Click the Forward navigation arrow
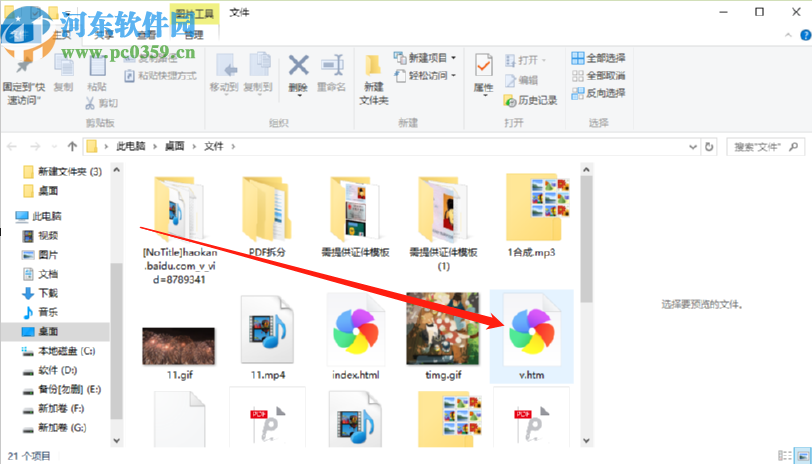812x464 pixels. click(35, 147)
